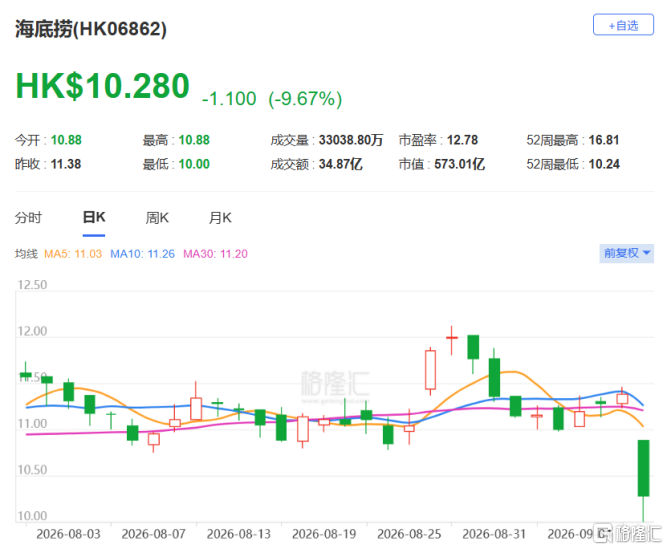Click the 2026-08-31 date axis label

click(494, 534)
